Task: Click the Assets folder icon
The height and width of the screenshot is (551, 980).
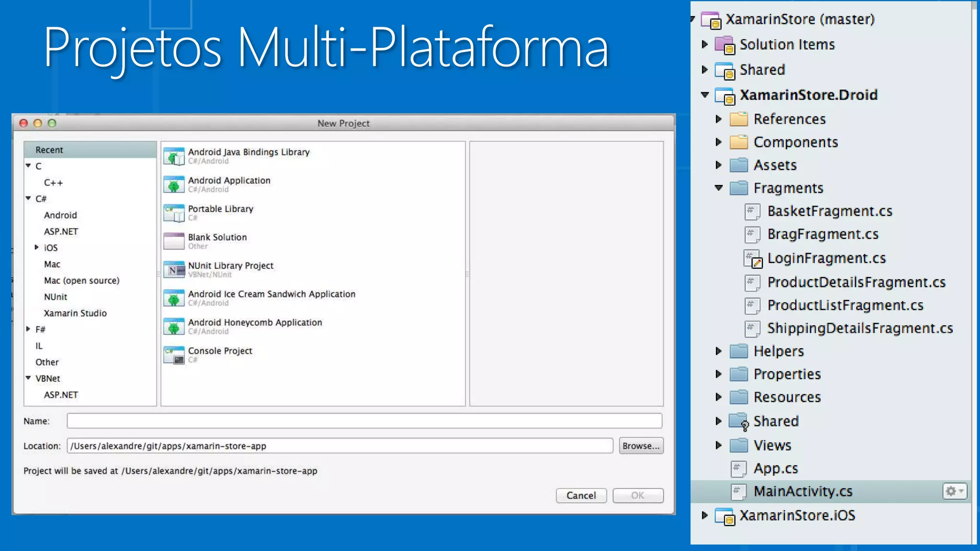Action: (x=739, y=165)
